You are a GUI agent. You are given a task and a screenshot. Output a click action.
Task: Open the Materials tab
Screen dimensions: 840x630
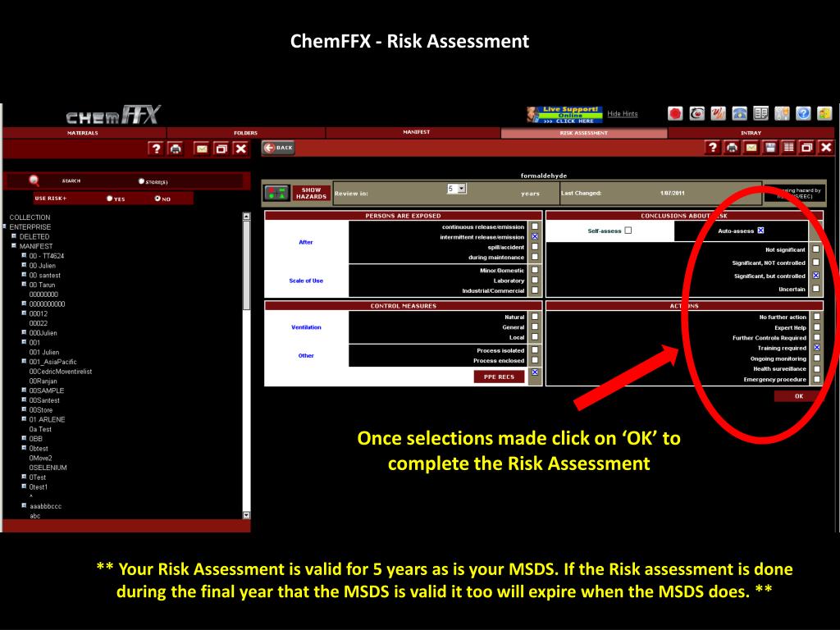[83, 132]
